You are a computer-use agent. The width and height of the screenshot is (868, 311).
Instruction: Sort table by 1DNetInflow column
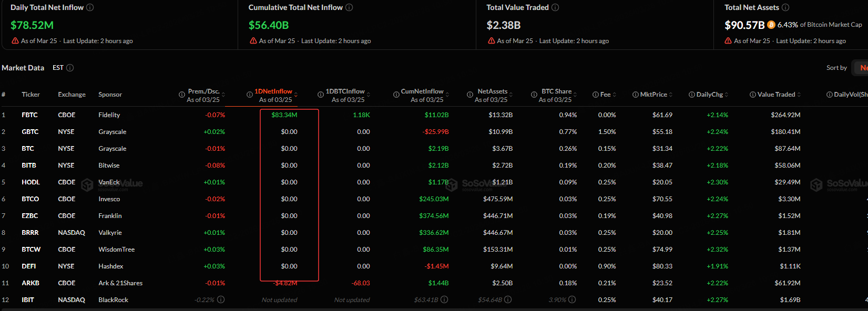pos(296,95)
